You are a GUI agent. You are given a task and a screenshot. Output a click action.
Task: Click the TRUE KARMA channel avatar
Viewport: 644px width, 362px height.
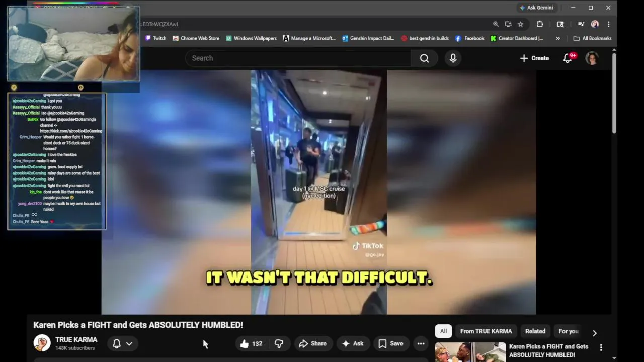click(42, 343)
